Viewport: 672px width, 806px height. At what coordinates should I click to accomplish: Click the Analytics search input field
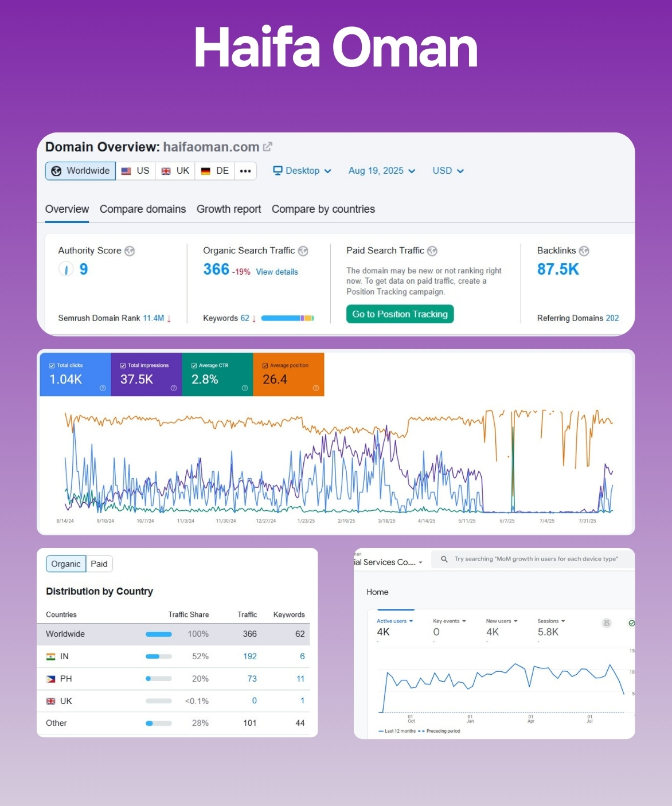[536, 559]
